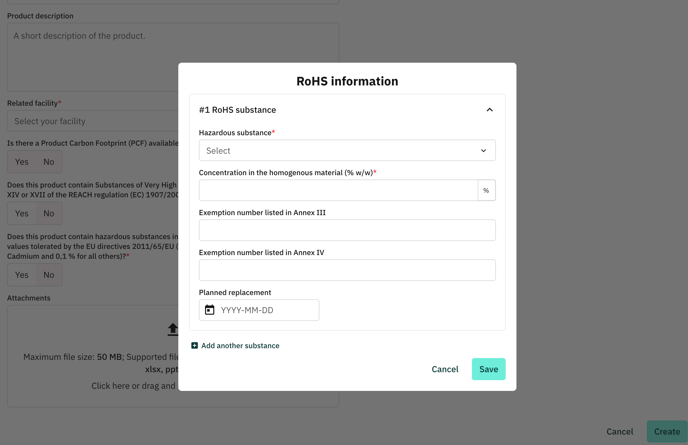Click the Annex III exemption number field
This screenshot has width=688, height=445.
[x=347, y=230]
